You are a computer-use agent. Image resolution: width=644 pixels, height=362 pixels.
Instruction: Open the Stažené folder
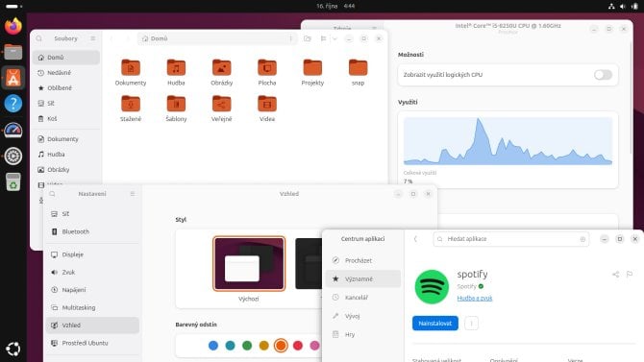pyautogui.click(x=131, y=104)
